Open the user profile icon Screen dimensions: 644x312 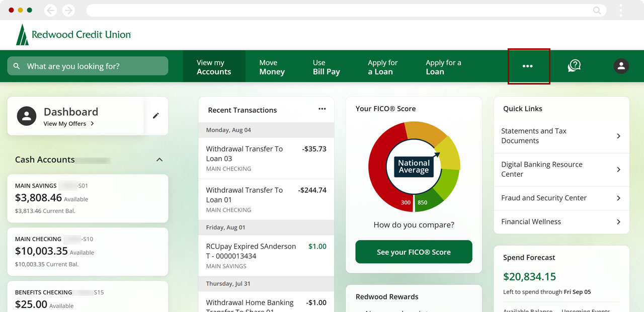(x=621, y=66)
